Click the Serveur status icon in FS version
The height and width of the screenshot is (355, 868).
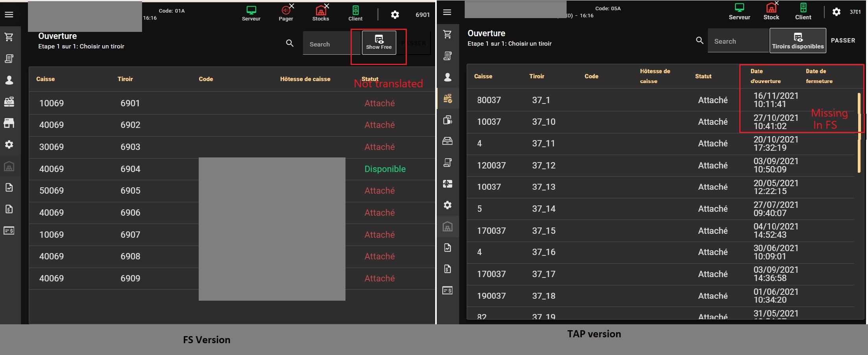click(x=251, y=13)
